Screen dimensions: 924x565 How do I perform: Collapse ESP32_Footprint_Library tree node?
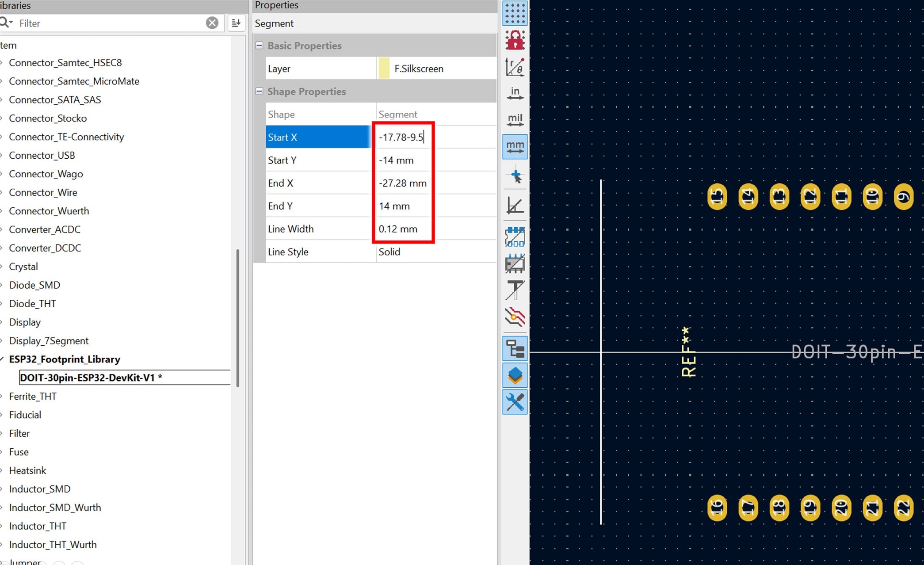tap(2, 359)
